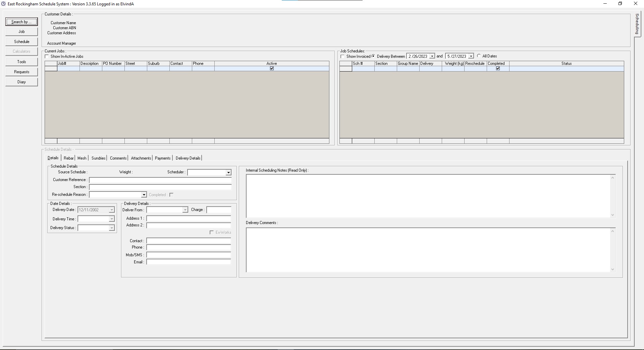This screenshot has width=644, height=350.
Task: Click the "Search by ..." button
Action: 21,21
